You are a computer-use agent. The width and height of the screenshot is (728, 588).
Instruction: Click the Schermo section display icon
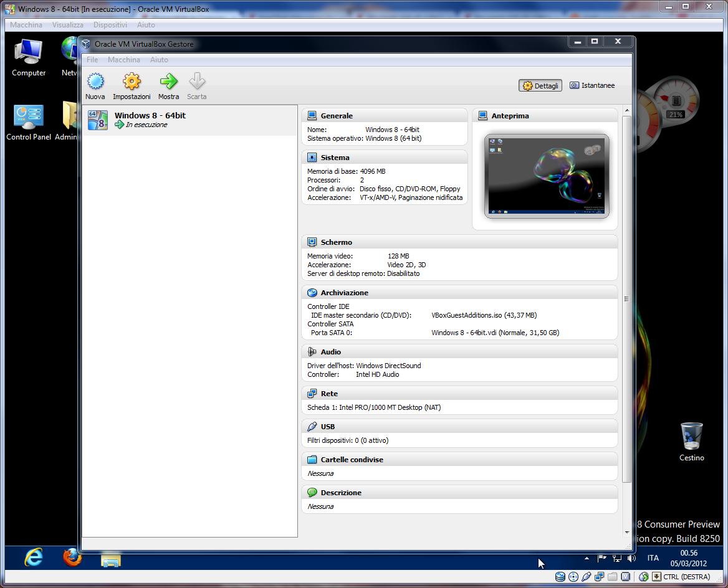(x=312, y=242)
